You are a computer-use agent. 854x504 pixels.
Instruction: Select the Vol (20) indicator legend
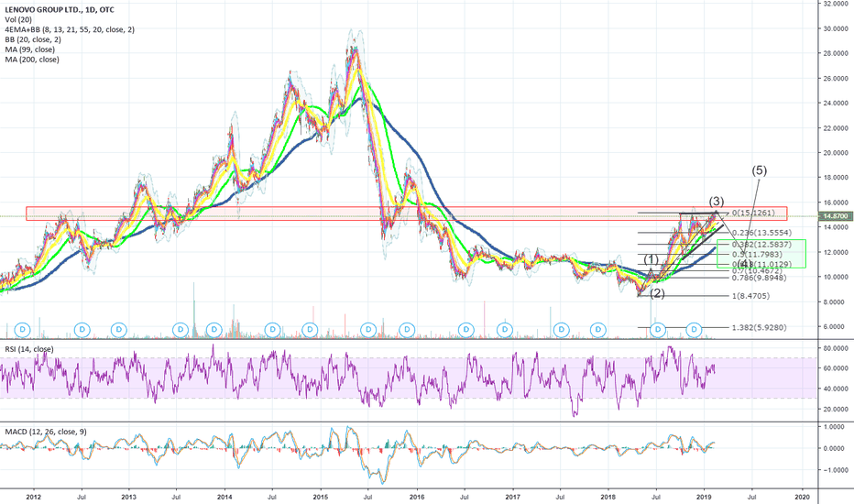pos(18,19)
